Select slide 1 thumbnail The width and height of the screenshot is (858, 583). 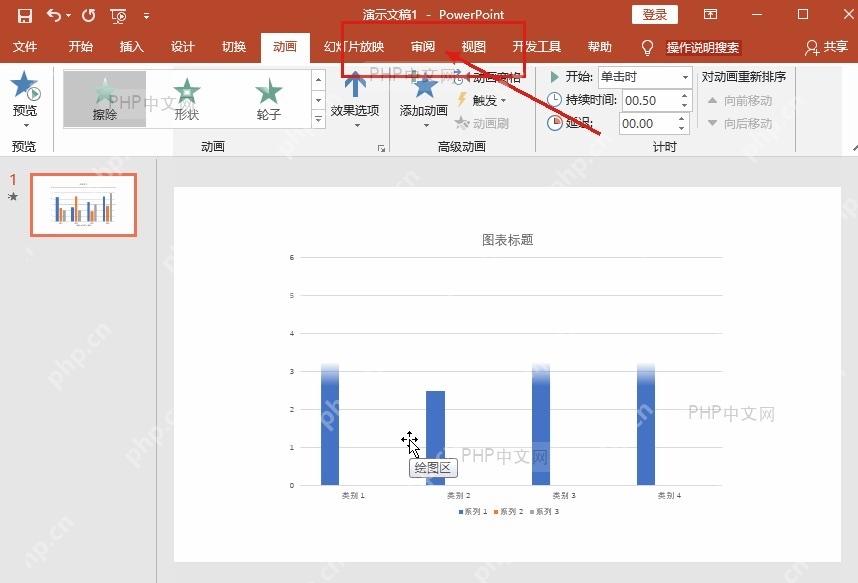(83, 205)
